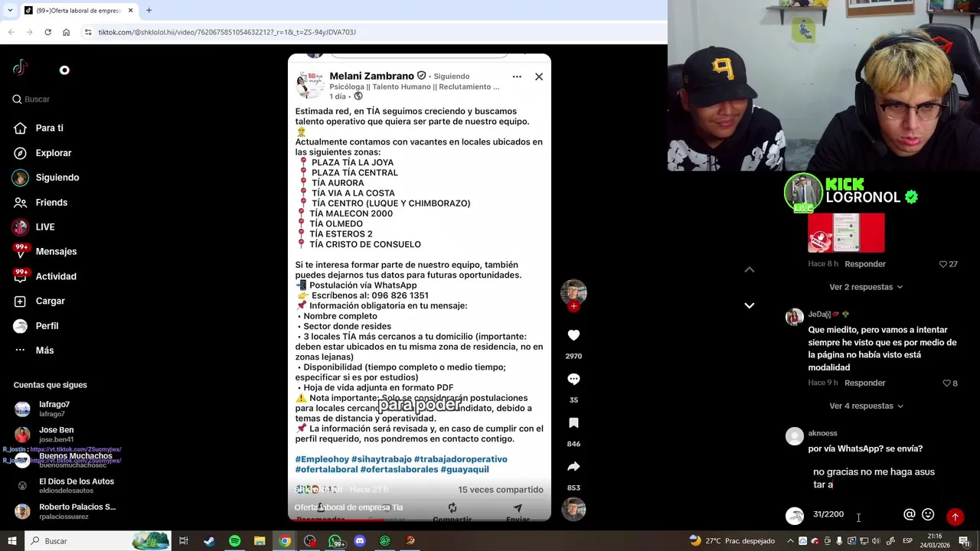
Task: Open comments via the speech bubble icon
Action: pyautogui.click(x=573, y=379)
